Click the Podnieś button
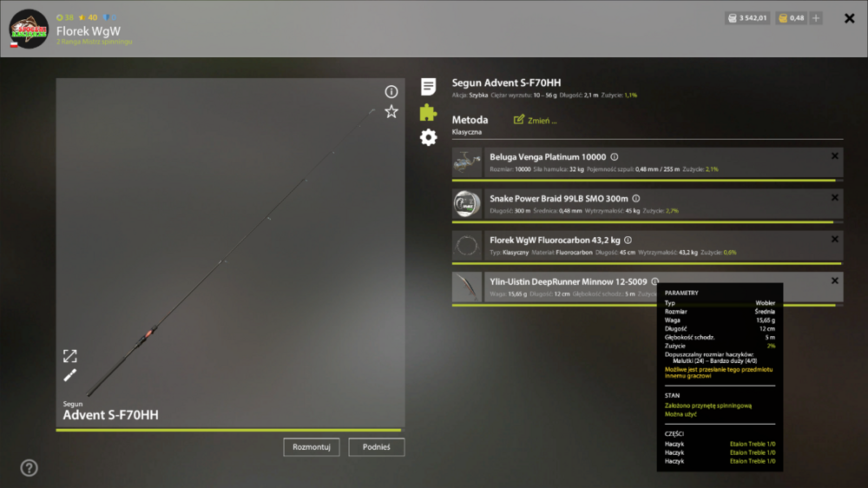Screen dimensions: 868x488 click(x=377, y=447)
